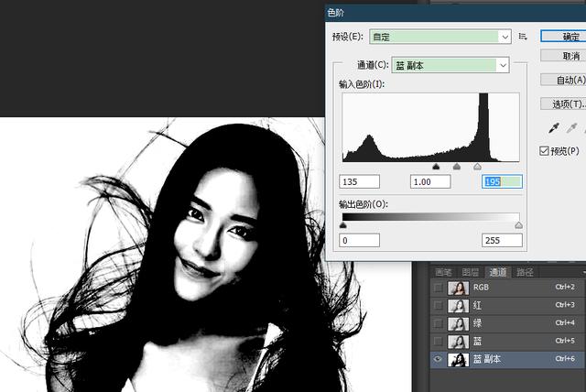Switch to the 路径 paths tab
This screenshot has height=392, width=586.
click(525, 272)
